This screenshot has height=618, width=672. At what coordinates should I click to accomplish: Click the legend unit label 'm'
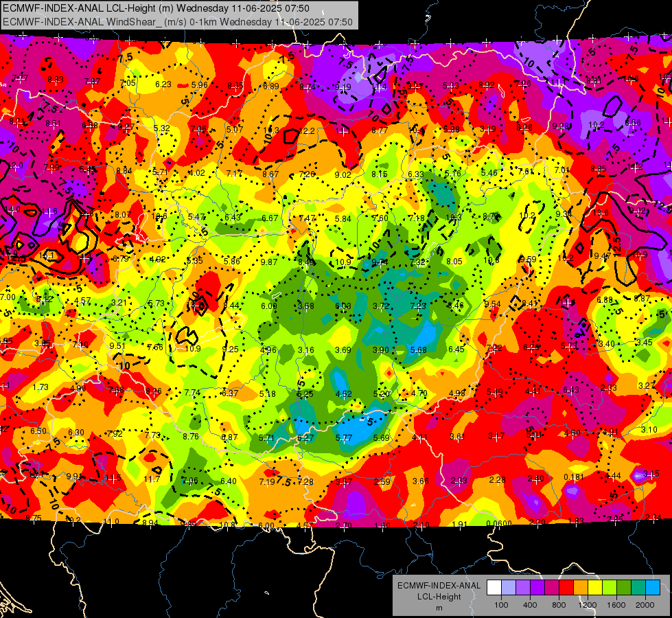pos(439,608)
